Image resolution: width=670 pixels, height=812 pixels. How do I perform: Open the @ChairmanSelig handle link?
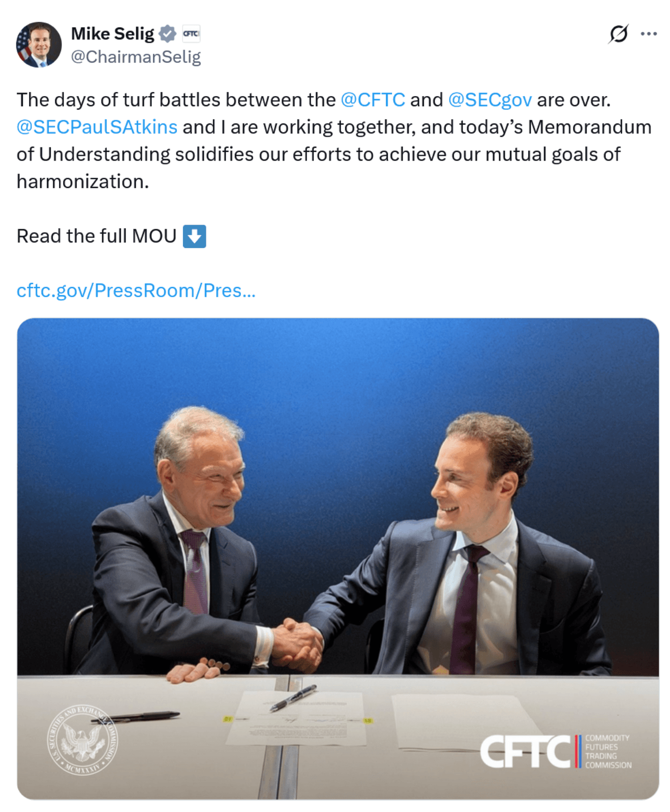click(136, 57)
